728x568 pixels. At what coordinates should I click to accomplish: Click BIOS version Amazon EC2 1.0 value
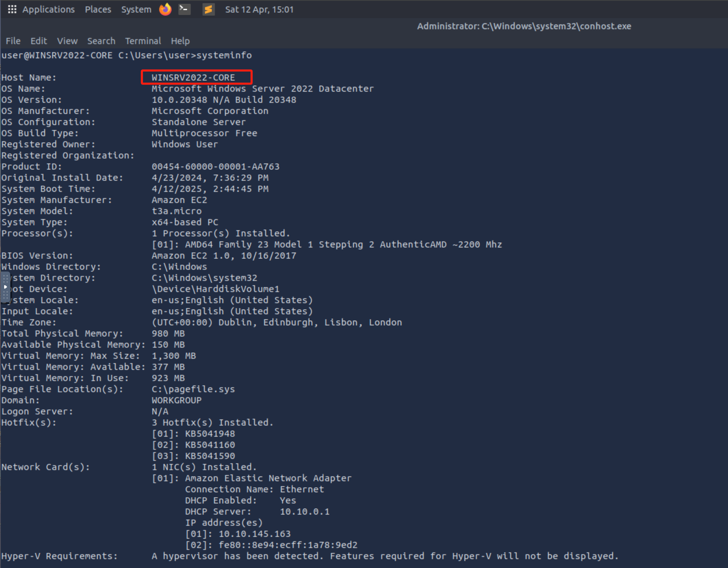[224, 256]
